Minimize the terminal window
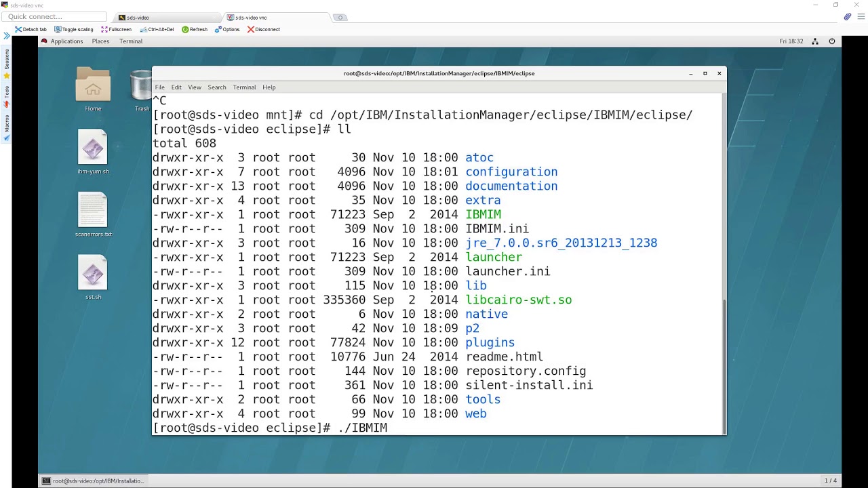 [x=690, y=73]
